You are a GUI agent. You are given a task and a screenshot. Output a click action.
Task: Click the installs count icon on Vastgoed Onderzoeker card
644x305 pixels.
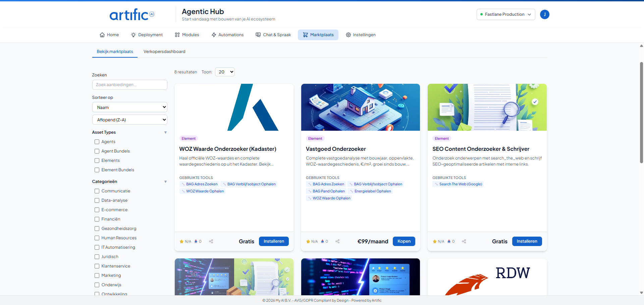(x=322, y=241)
